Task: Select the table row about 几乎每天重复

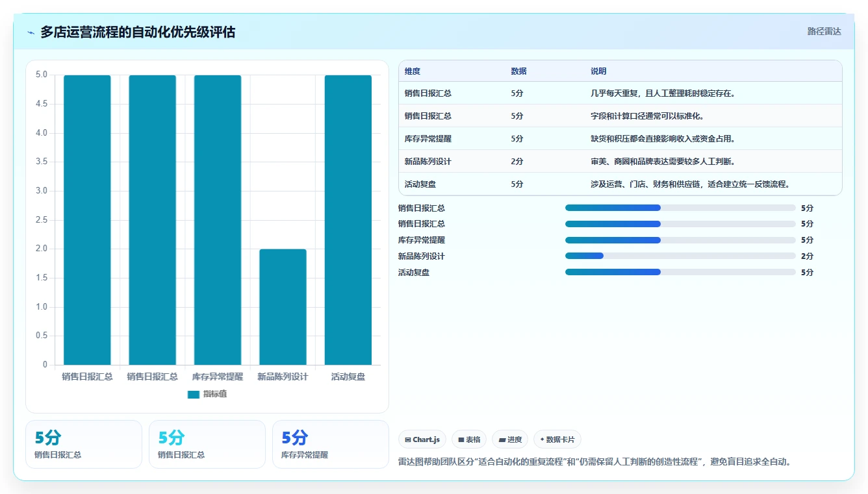Action: (x=620, y=93)
